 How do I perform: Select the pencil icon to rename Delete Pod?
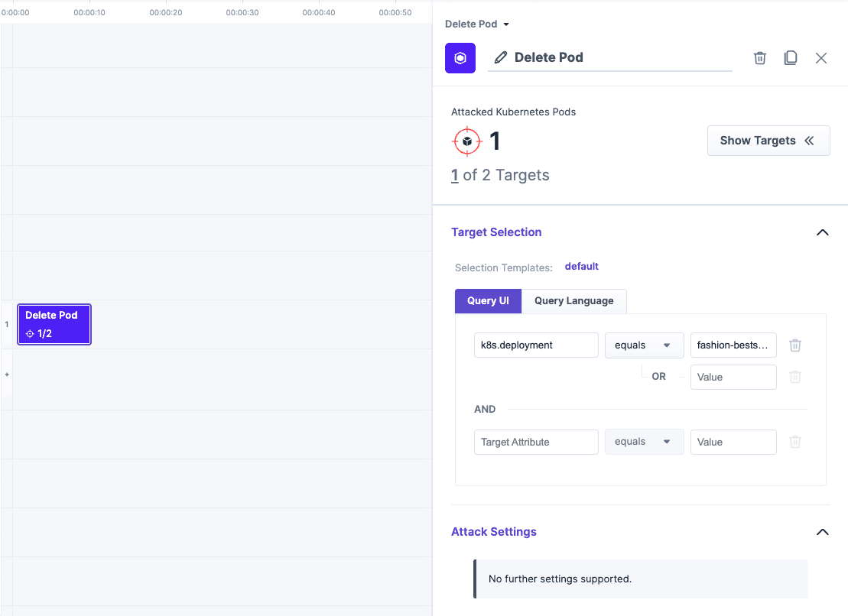499,57
